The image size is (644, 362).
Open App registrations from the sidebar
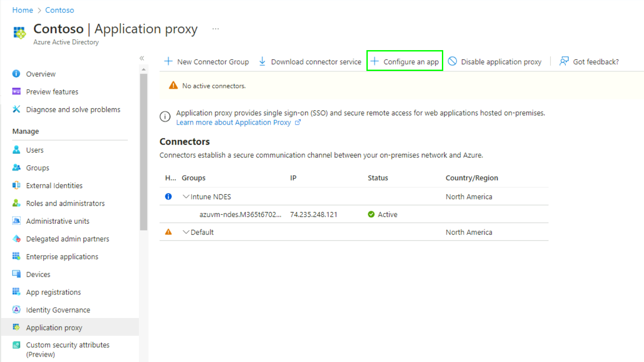coord(53,292)
